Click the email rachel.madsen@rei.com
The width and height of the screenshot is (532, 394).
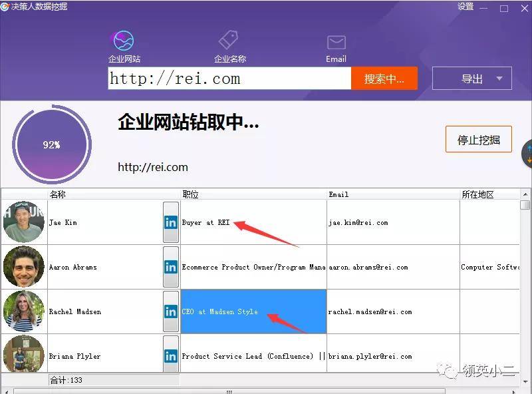pos(370,311)
